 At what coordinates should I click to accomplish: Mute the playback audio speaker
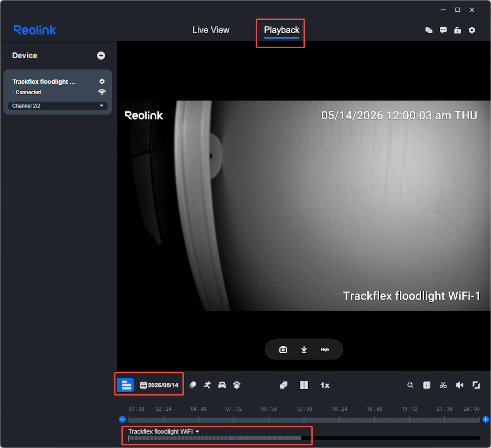pyautogui.click(x=460, y=385)
